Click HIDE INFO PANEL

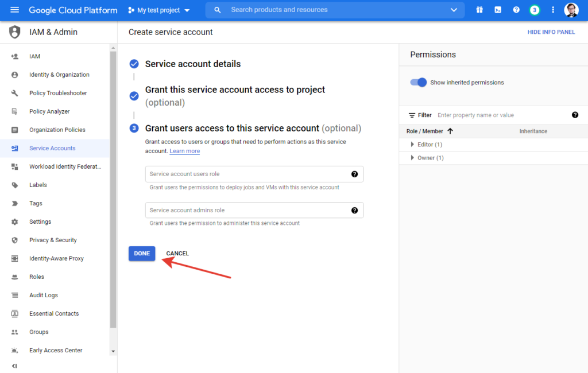(551, 32)
